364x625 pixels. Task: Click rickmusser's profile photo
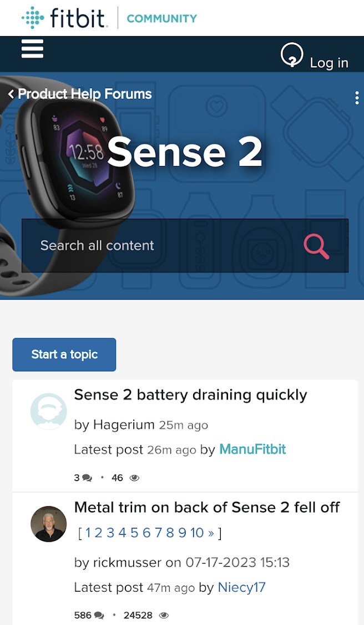(49, 524)
